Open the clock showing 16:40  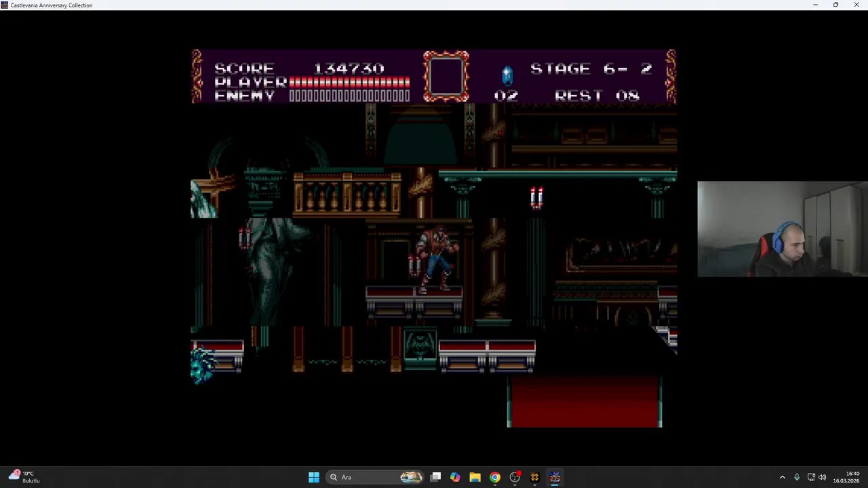(x=847, y=477)
